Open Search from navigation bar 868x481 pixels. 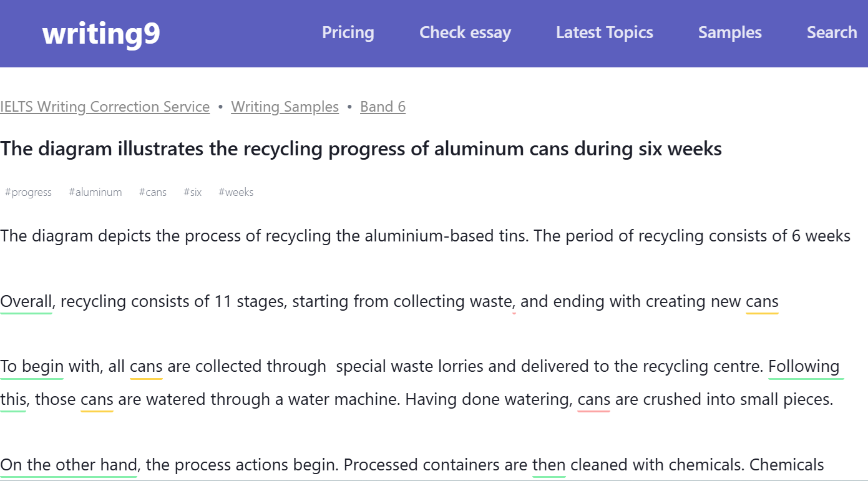click(831, 32)
